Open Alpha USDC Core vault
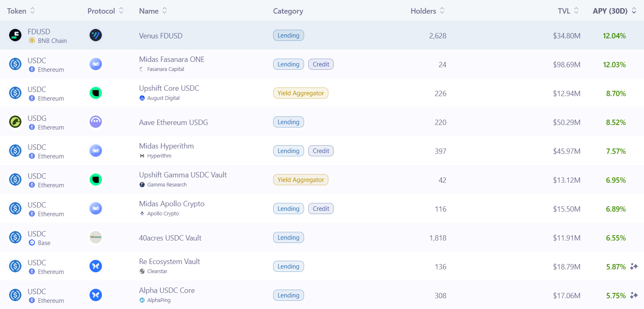The height and width of the screenshot is (309, 644). click(x=167, y=290)
